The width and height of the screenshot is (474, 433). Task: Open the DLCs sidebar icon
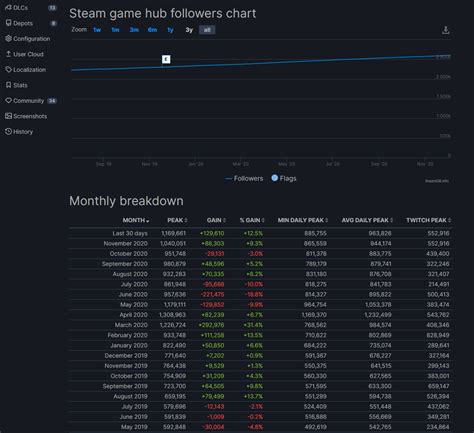tap(8, 8)
